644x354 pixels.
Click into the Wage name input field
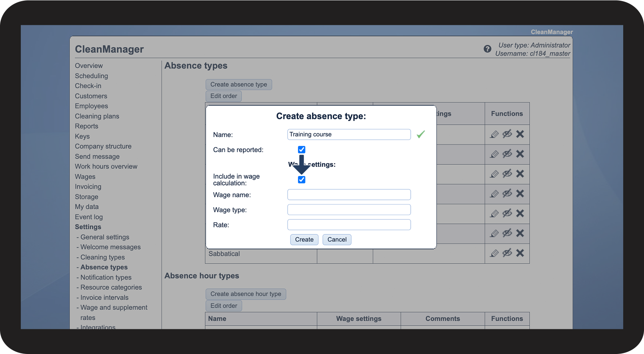point(349,195)
